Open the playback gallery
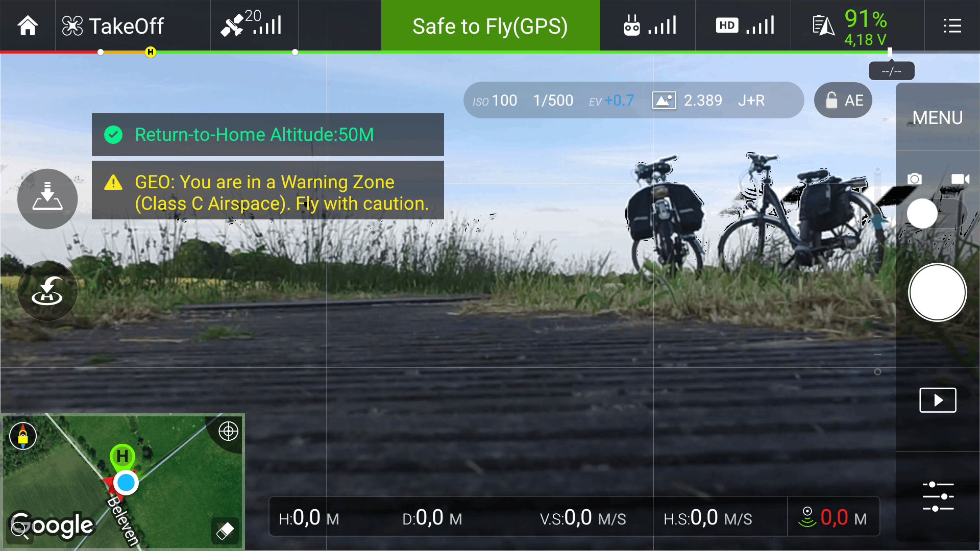Viewport: 980px width, 551px height. point(938,400)
